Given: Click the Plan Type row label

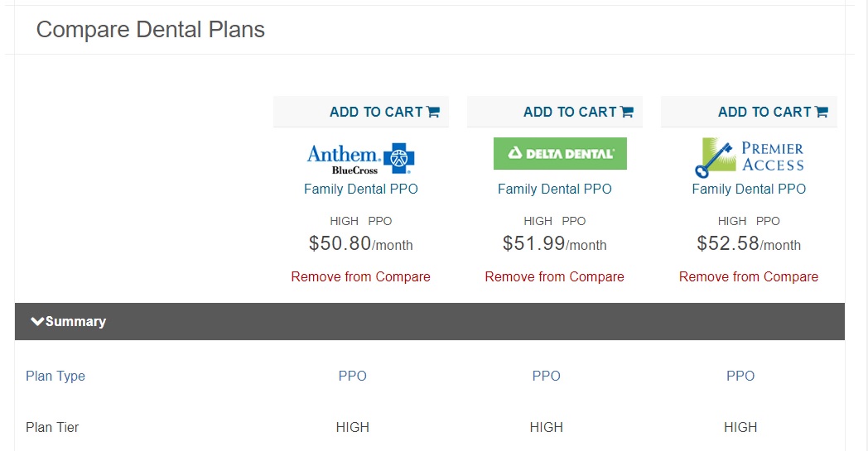Looking at the screenshot, I should [55, 377].
